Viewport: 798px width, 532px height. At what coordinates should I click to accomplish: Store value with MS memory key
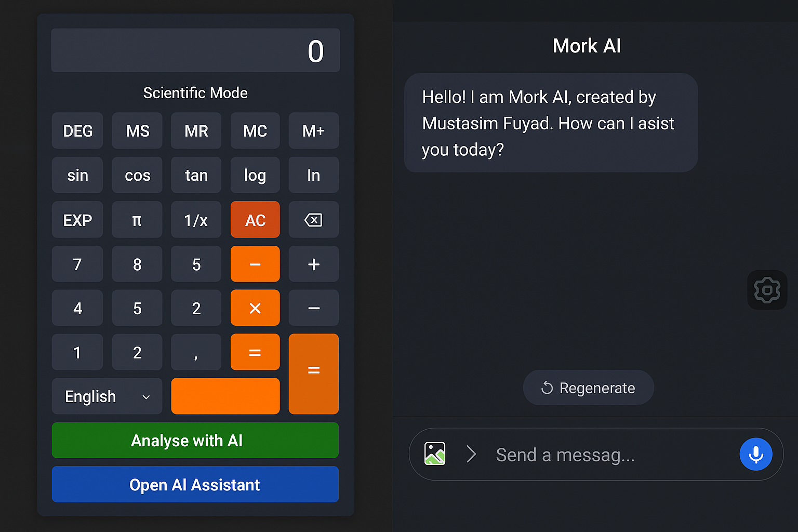137,131
